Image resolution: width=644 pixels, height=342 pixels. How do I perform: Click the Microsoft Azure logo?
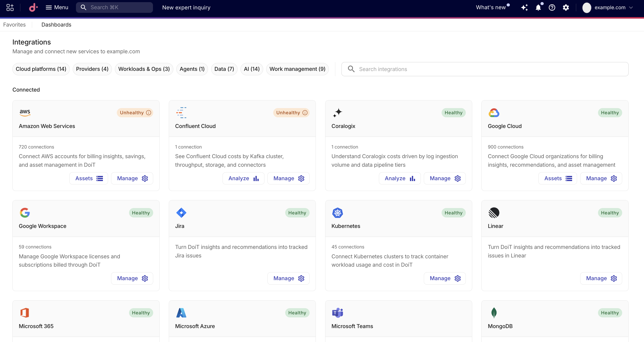(x=181, y=313)
